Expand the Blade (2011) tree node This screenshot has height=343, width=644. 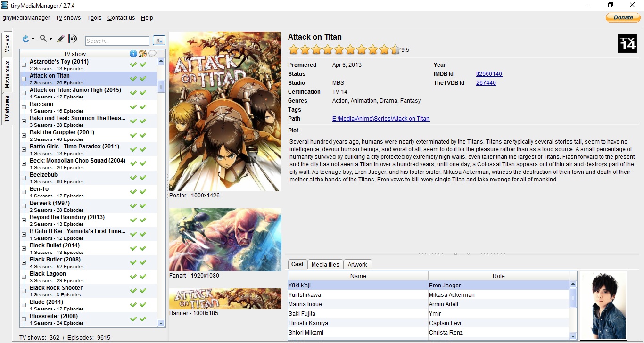coord(24,305)
